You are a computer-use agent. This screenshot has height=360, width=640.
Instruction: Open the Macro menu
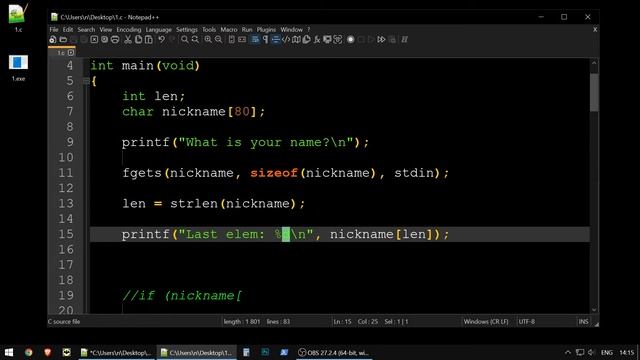229,29
